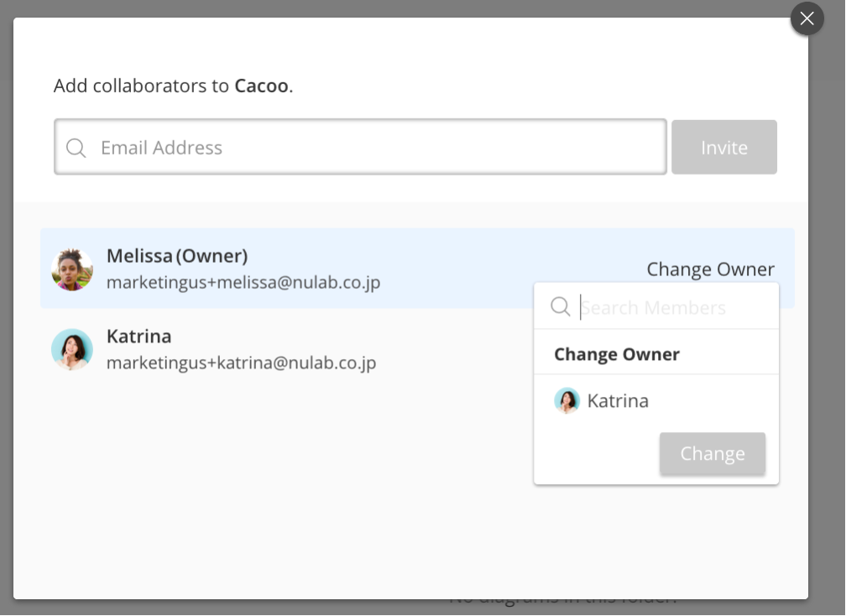Click marketingus+katrina@nulab.co.jp email

pos(241,363)
